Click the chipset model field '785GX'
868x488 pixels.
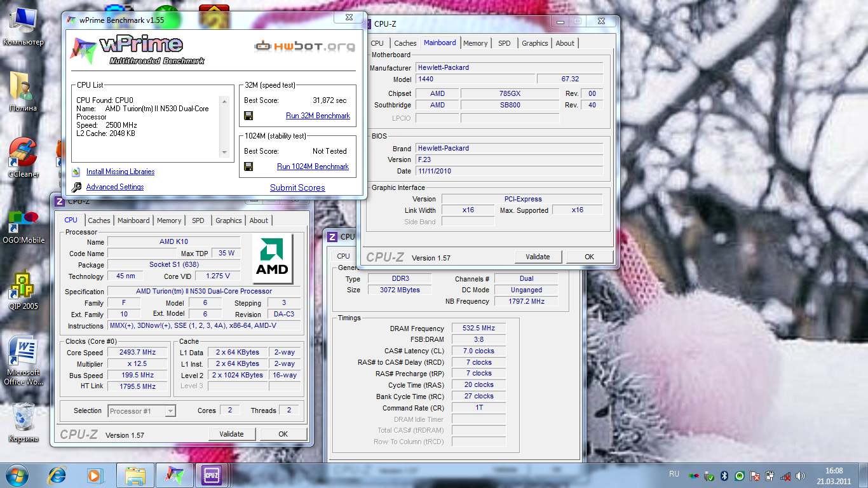click(510, 93)
